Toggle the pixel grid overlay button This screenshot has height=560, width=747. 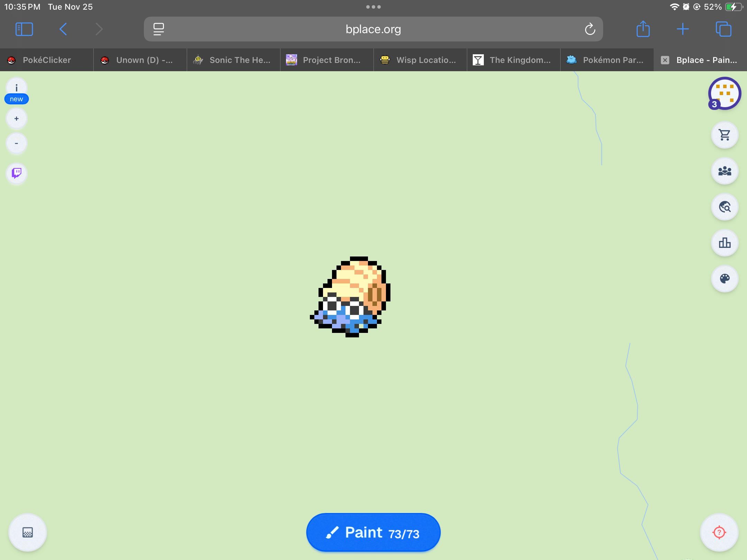tap(28, 532)
